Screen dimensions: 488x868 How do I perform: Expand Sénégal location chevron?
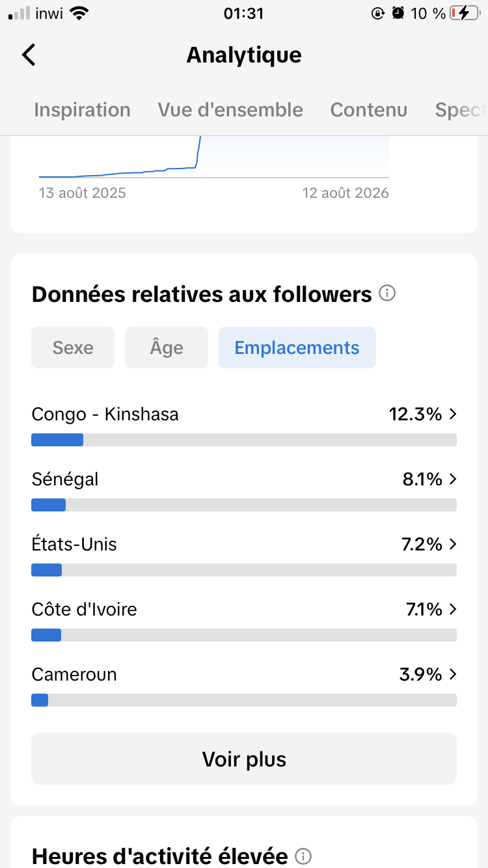(453, 479)
